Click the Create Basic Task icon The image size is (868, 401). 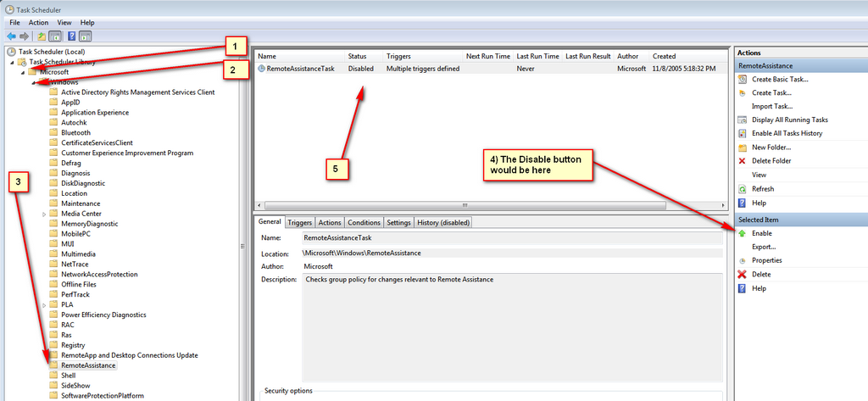(743, 79)
